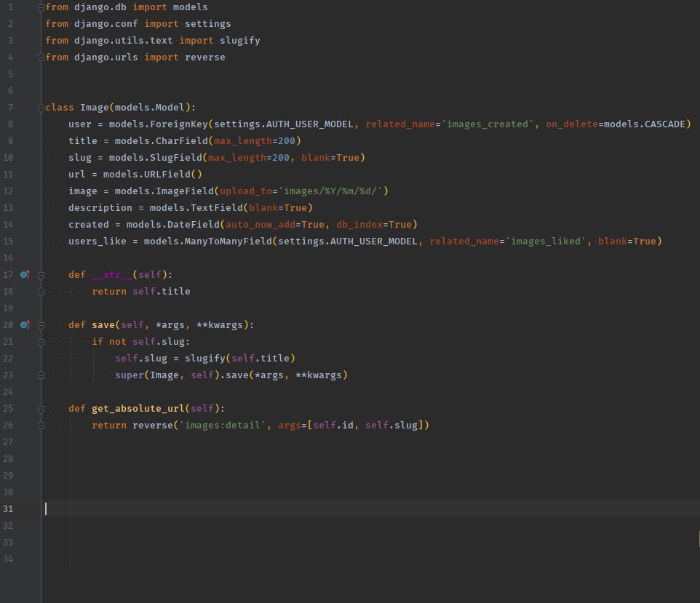Click 'super' on line 23
Screen dimensions: 700x603
click(x=130, y=375)
